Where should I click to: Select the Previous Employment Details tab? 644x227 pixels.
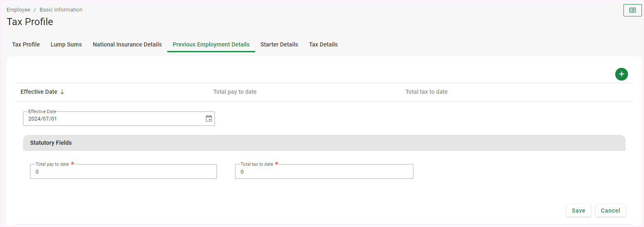click(211, 44)
